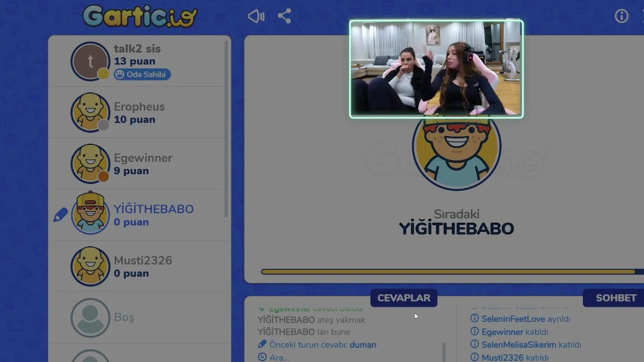Click the '13 puan' score
The height and width of the screenshot is (362, 644).
[134, 61]
